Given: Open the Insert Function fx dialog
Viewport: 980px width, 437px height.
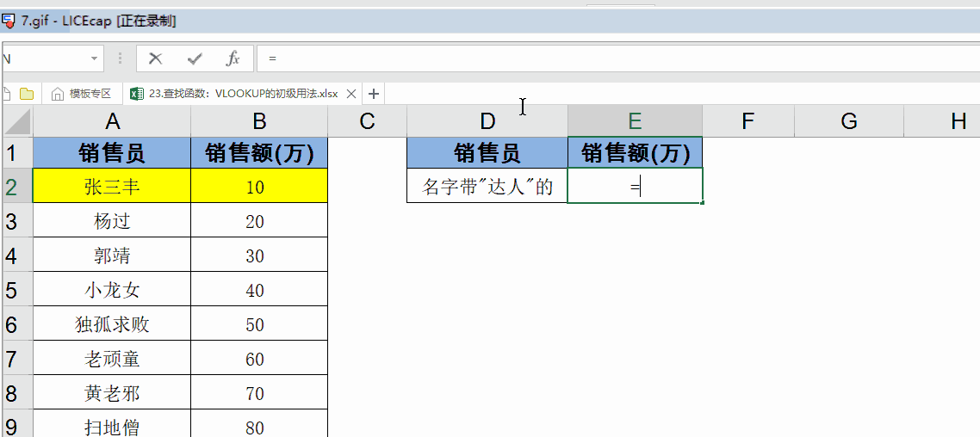Looking at the screenshot, I should pos(233,58).
